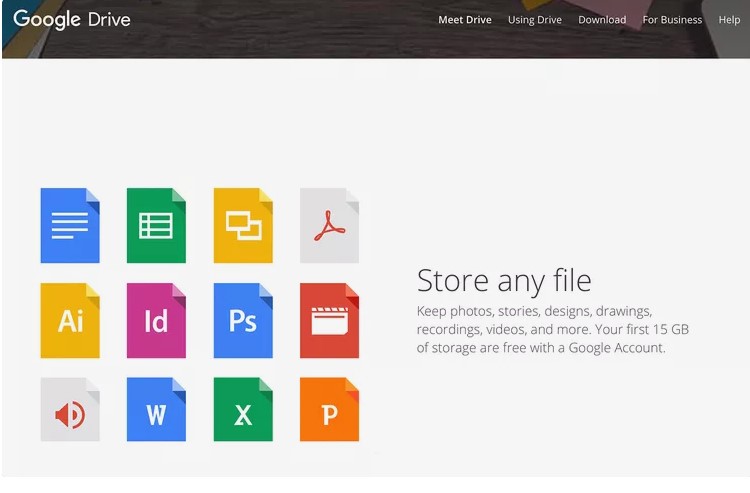Click the blue Word W icon
Screen dimensions: 750x493
pos(156,409)
